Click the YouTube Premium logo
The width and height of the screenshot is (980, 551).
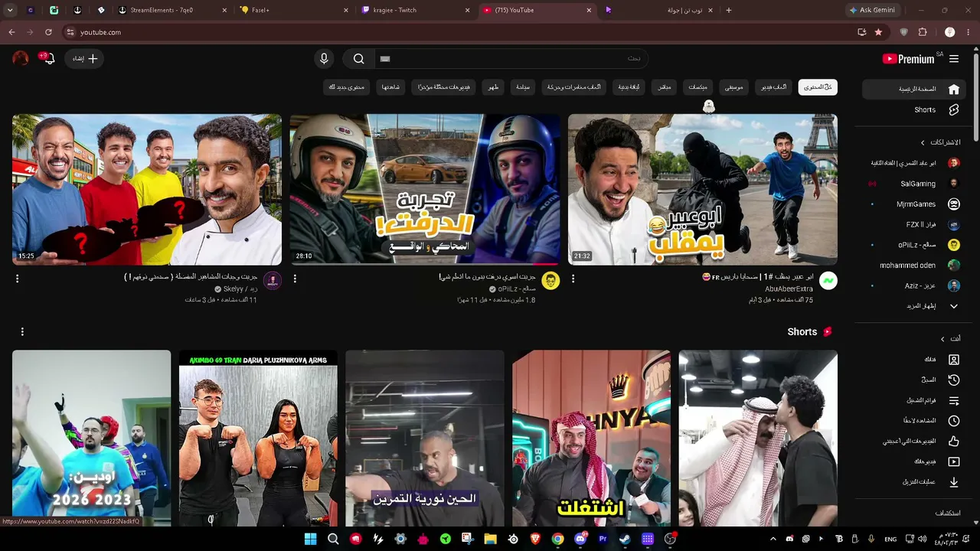pyautogui.click(x=909, y=59)
